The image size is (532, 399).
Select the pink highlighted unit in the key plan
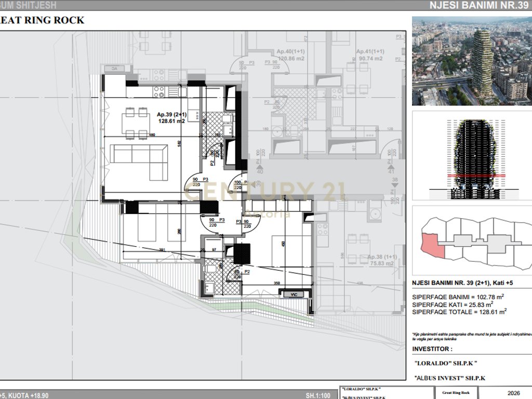(433, 246)
